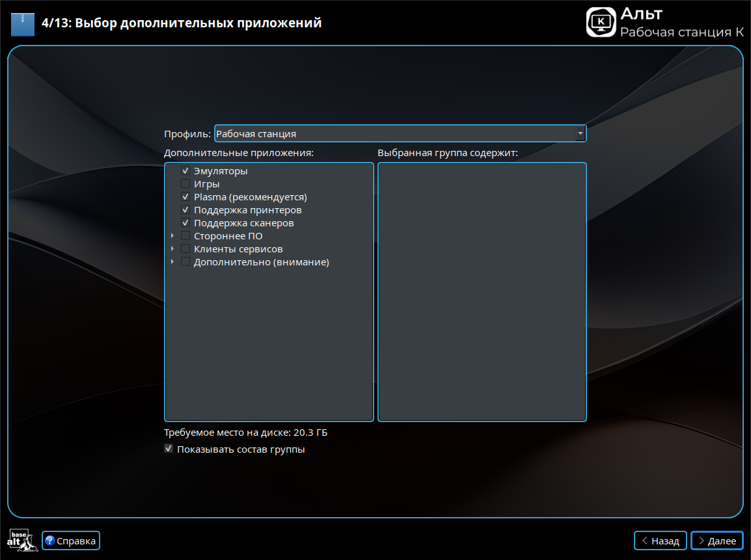This screenshot has width=751, height=560.
Task: Uncheck the Эмуляторы checkbox
Action: [x=185, y=171]
